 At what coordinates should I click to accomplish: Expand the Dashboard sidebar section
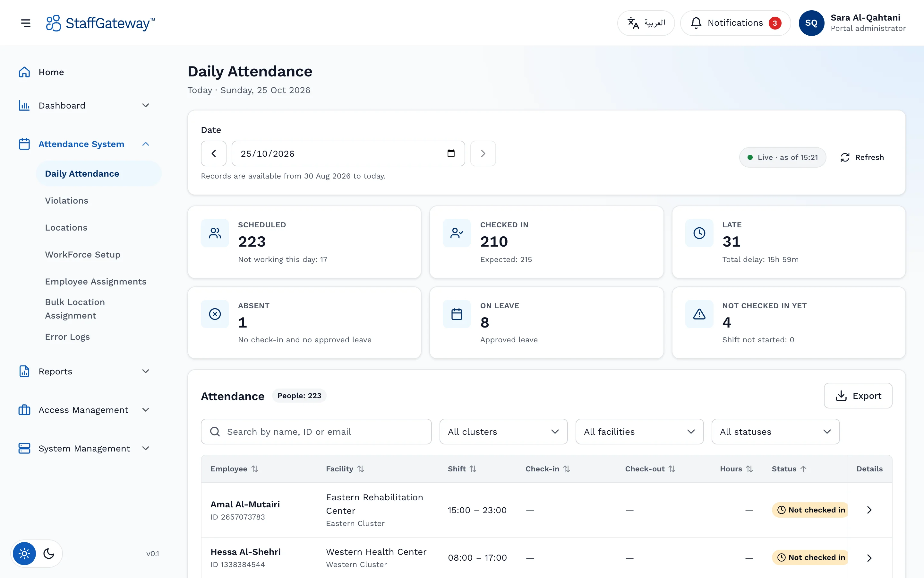[84, 106]
